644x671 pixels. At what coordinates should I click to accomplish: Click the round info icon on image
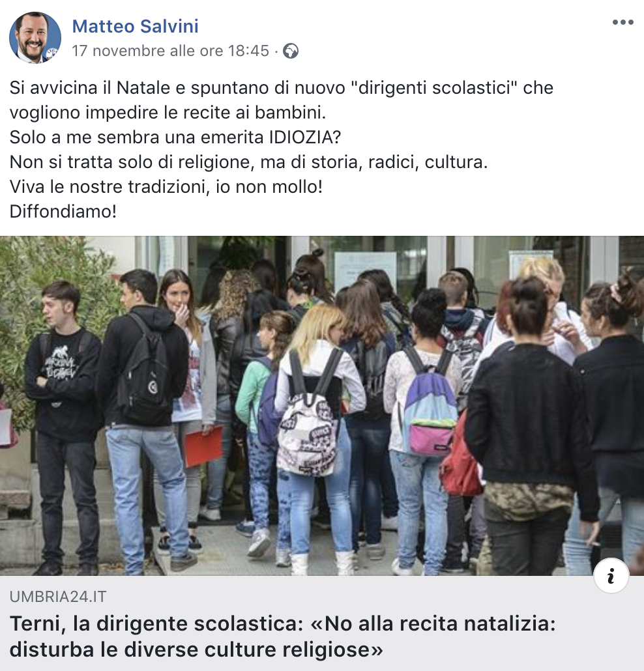coord(611,576)
